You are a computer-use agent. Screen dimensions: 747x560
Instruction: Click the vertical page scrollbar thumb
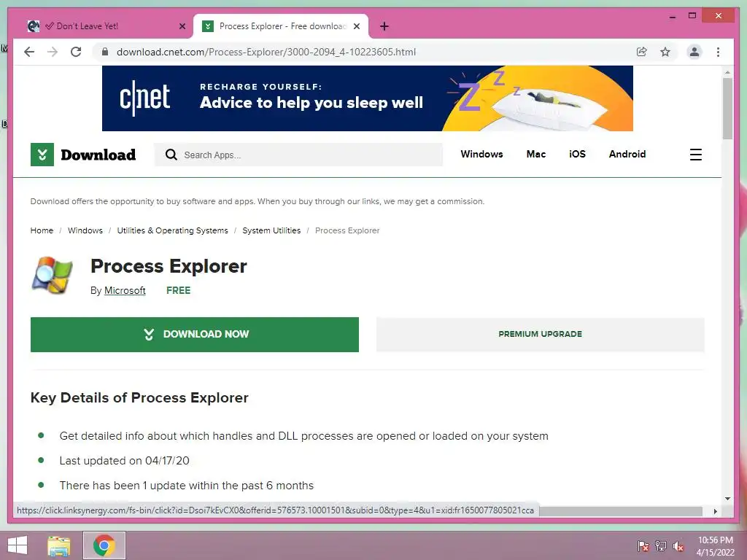[x=727, y=109]
